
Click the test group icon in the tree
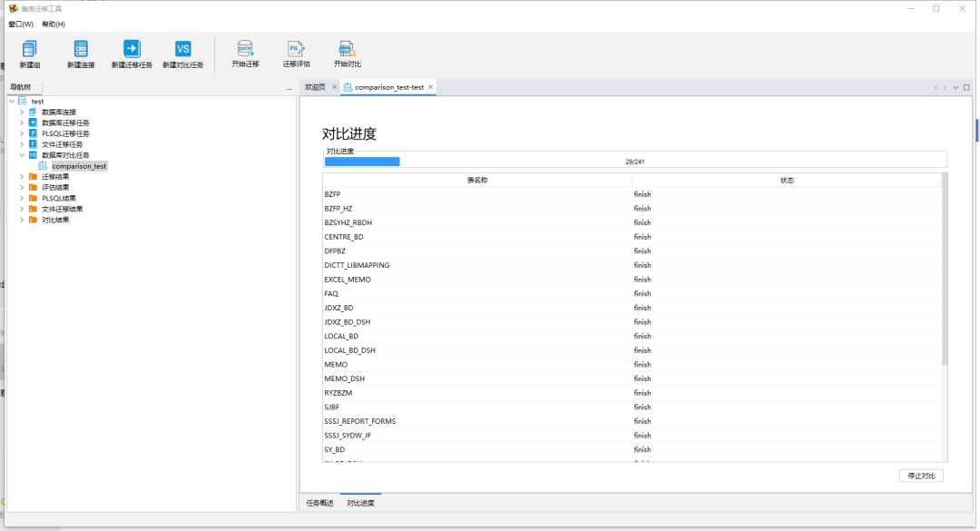pos(23,101)
